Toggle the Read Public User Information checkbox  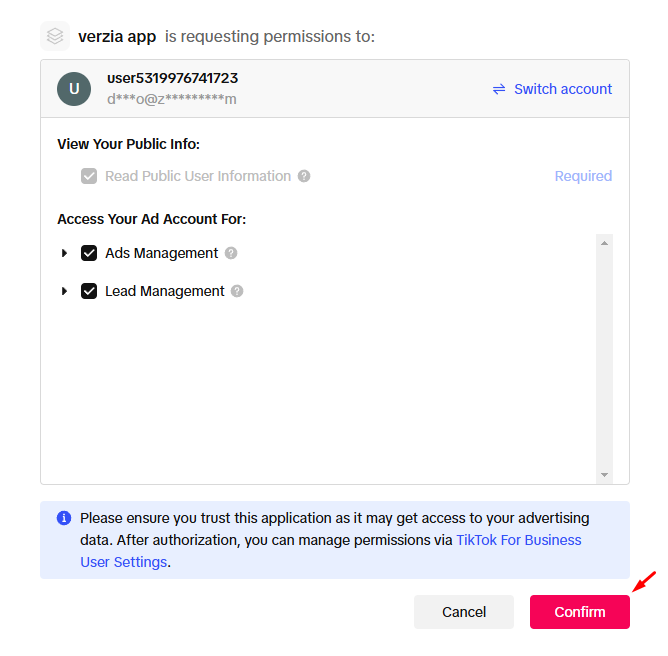pyautogui.click(x=89, y=176)
